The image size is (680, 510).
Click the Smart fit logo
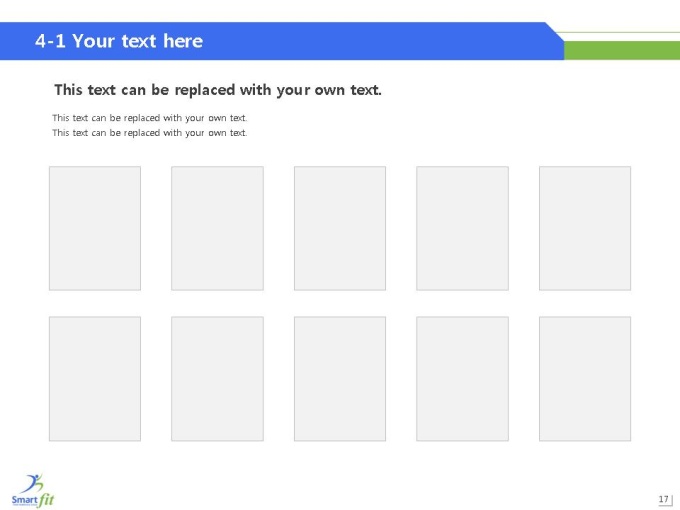point(33,490)
